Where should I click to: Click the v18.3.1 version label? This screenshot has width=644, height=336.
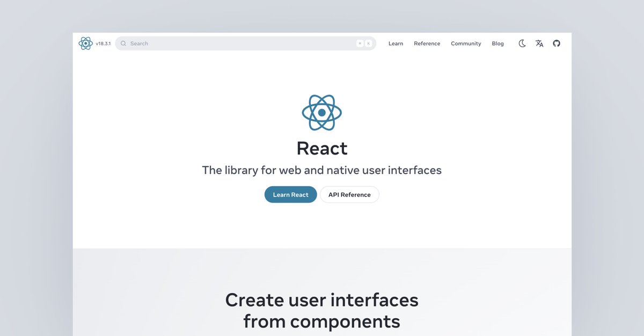[103, 43]
